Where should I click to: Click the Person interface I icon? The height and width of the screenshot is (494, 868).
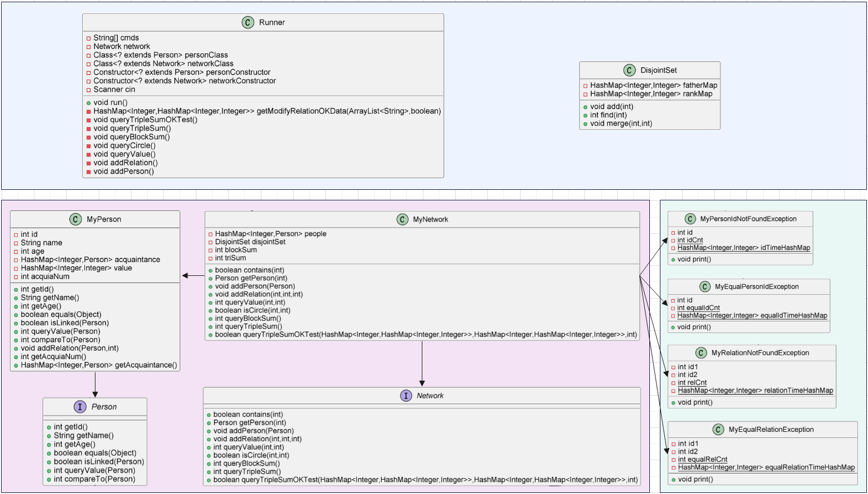[x=80, y=407]
